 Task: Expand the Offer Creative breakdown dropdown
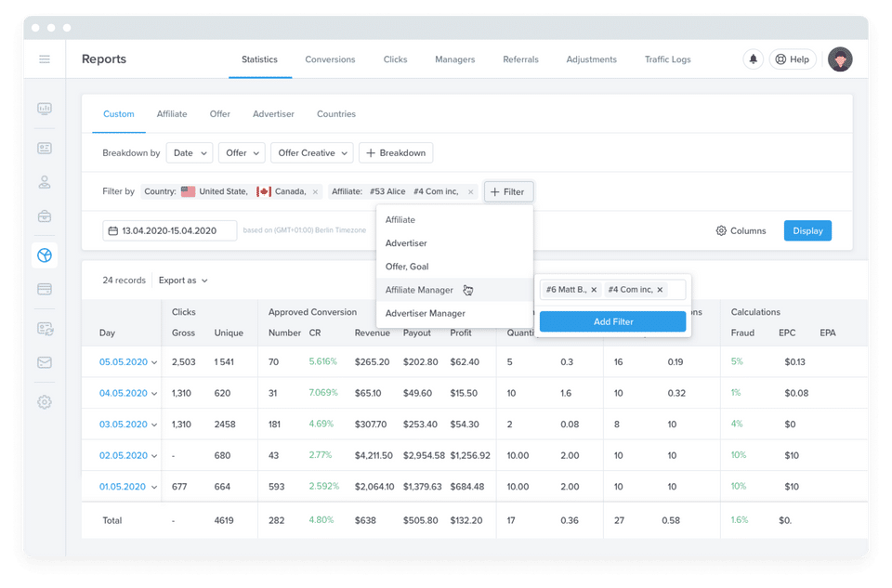pyautogui.click(x=313, y=153)
